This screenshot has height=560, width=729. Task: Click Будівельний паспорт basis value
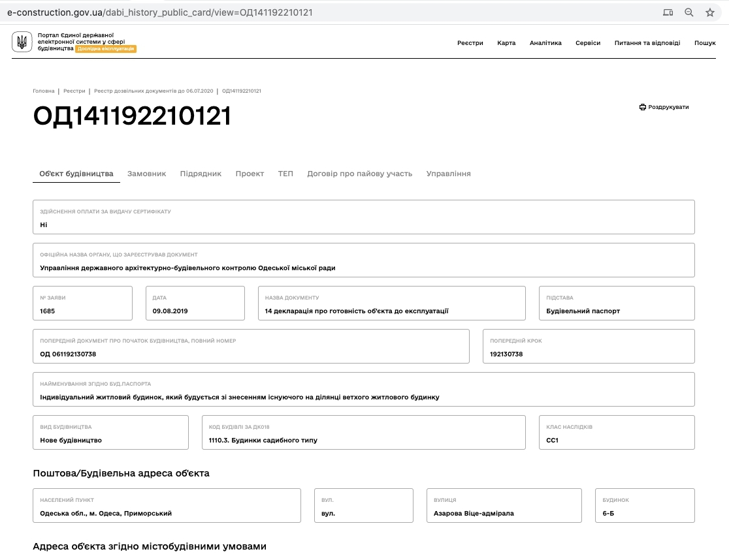(583, 311)
